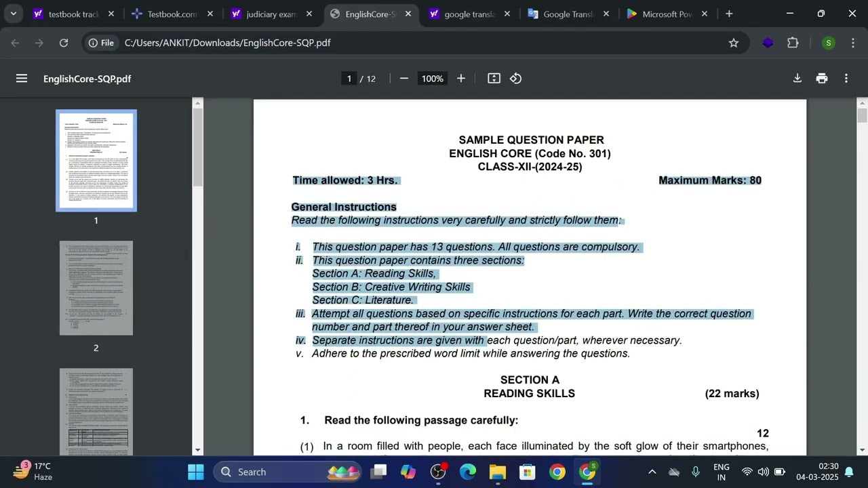The height and width of the screenshot is (488, 868).
Task: Open PDF viewer more actions menu
Action: [x=846, y=79]
